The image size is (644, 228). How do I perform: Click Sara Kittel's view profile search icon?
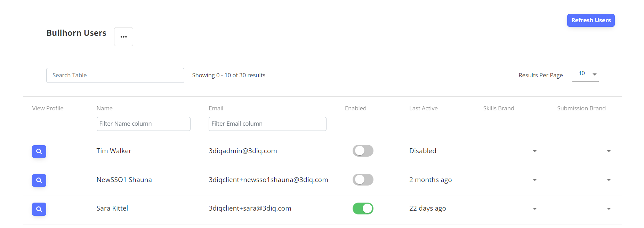coord(39,209)
